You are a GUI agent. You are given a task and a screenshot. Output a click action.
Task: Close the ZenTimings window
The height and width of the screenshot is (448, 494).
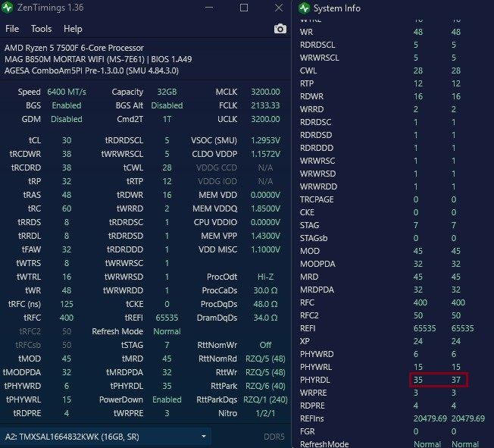point(279,8)
